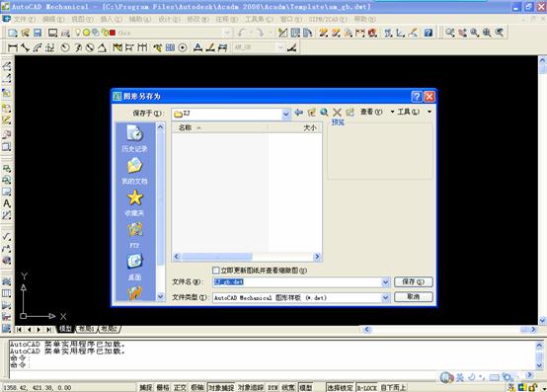Click the 文件名 filename input field

297,281
